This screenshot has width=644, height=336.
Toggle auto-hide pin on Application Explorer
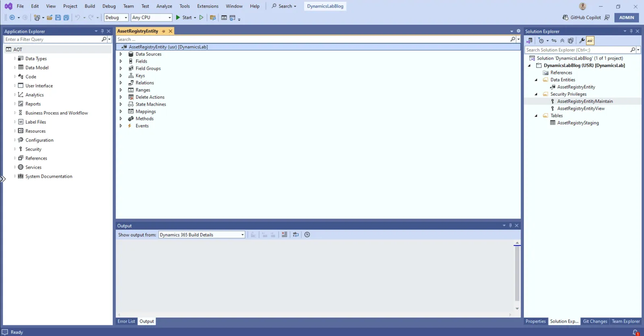[102, 31]
